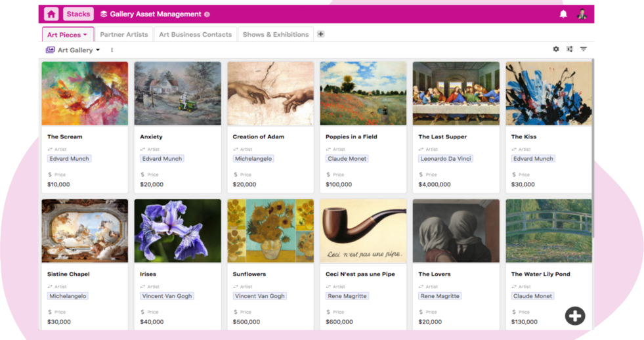
Task: Click the Michelangelo tag on Sistine Chapel
Action: tap(68, 296)
